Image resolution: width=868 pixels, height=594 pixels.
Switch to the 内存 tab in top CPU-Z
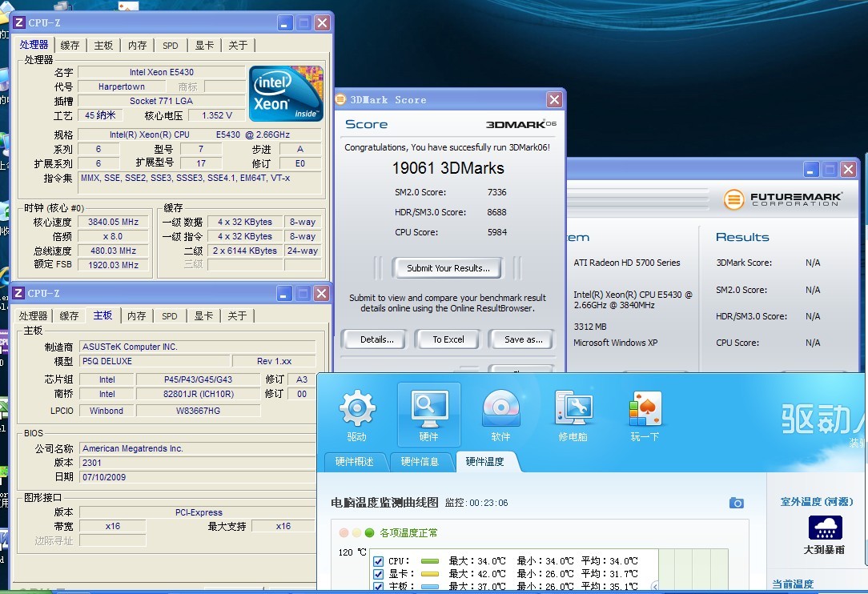(x=137, y=46)
